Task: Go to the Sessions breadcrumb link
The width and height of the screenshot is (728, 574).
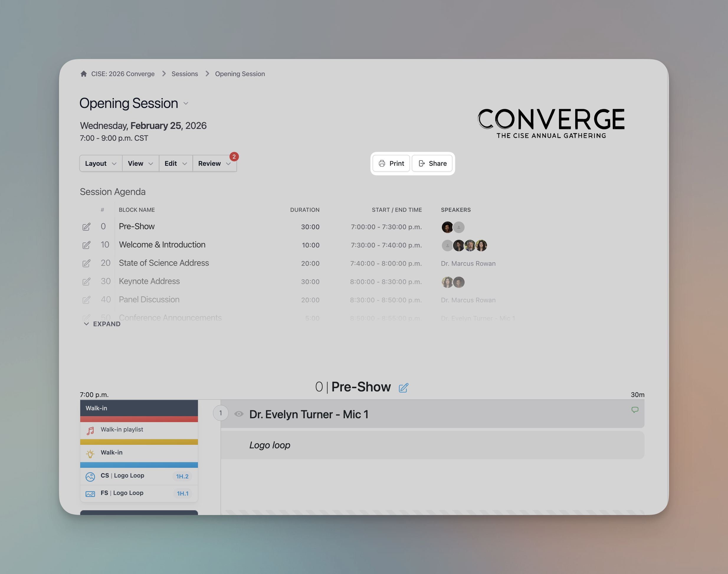Action: point(185,74)
